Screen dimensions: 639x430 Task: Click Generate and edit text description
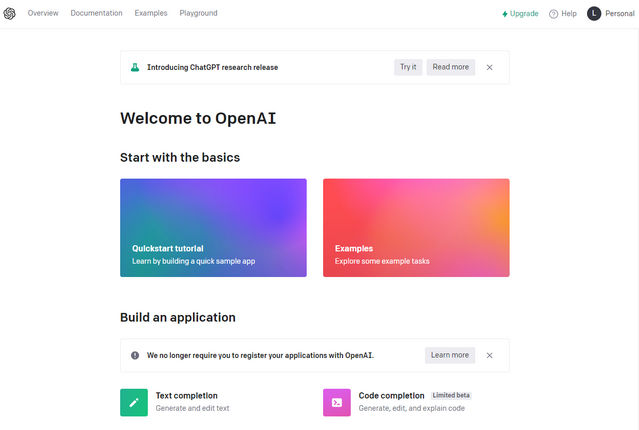[x=192, y=408]
